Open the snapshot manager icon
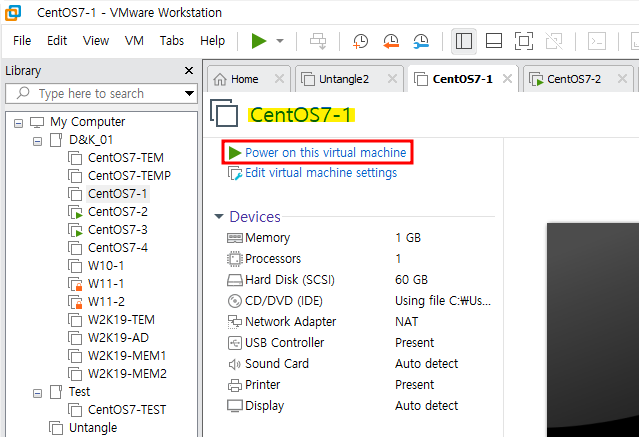Image resolution: width=639 pixels, height=437 pixels. [x=421, y=41]
